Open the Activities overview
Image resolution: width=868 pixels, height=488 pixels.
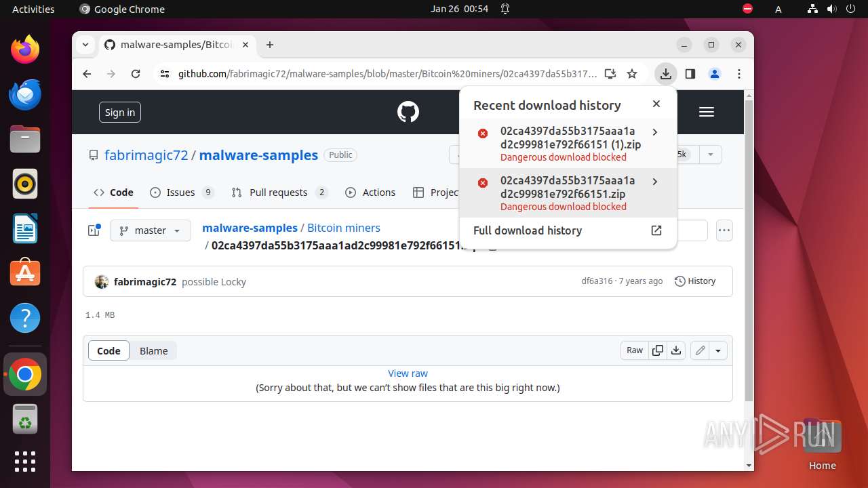pyautogui.click(x=33, y=9)
